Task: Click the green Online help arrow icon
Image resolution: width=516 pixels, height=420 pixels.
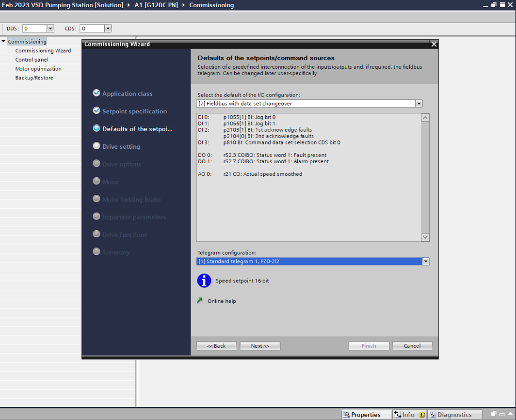Action: click(x=200, y=301)
